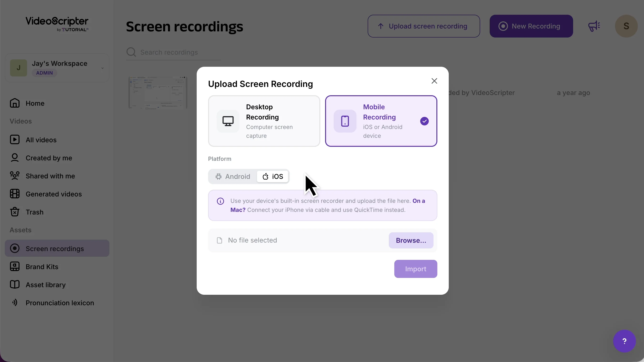Click the ADMIN badge

pos(44,73)
